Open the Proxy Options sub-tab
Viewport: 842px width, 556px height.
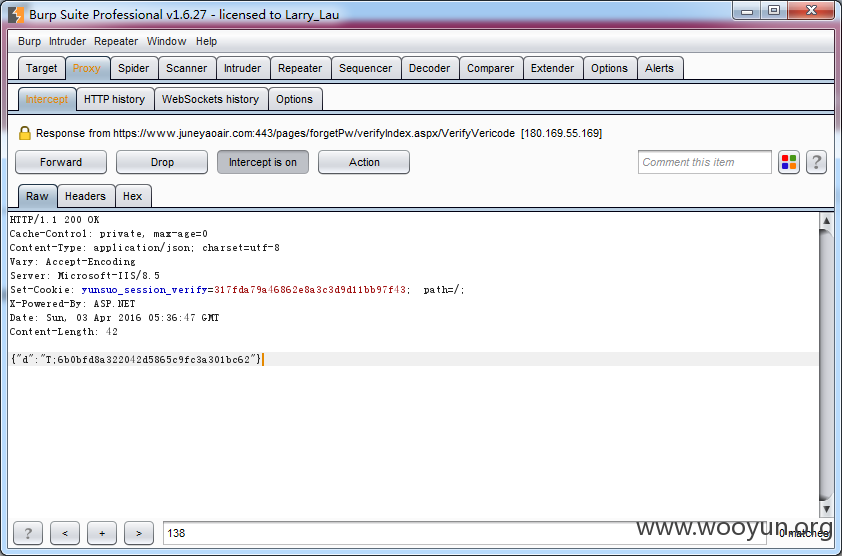(294, 99)
